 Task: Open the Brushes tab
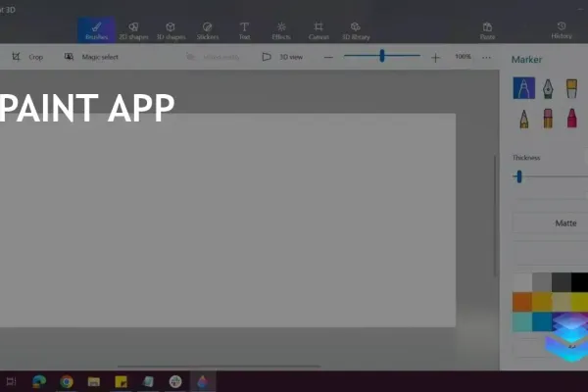click(x=96, y=30)
